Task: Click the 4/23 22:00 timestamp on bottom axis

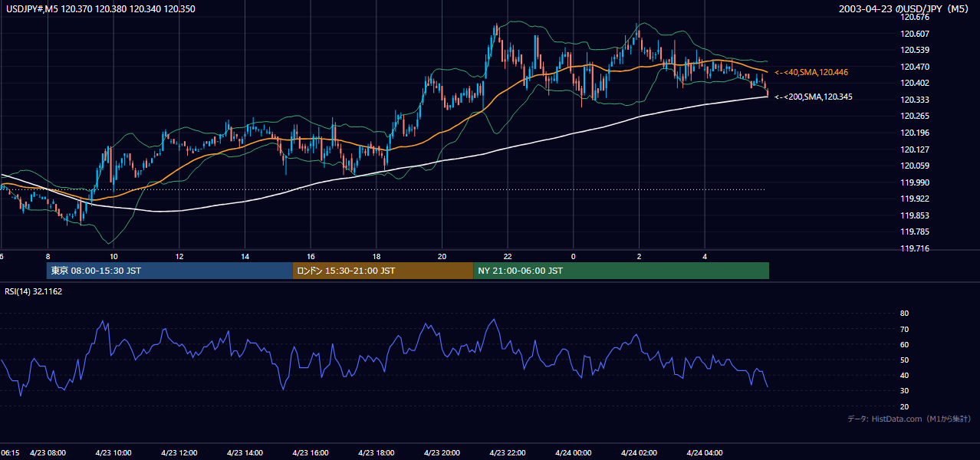Action: (x=508, y=452)
